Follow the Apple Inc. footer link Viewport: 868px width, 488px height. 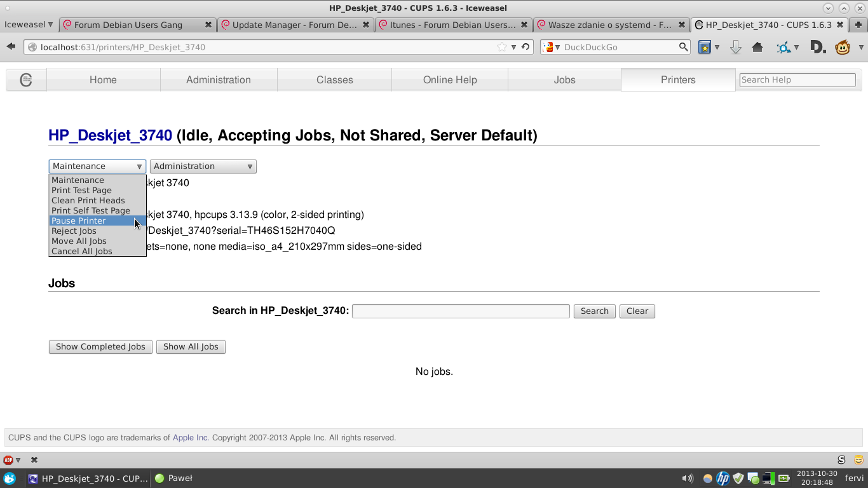coord(190,438)
